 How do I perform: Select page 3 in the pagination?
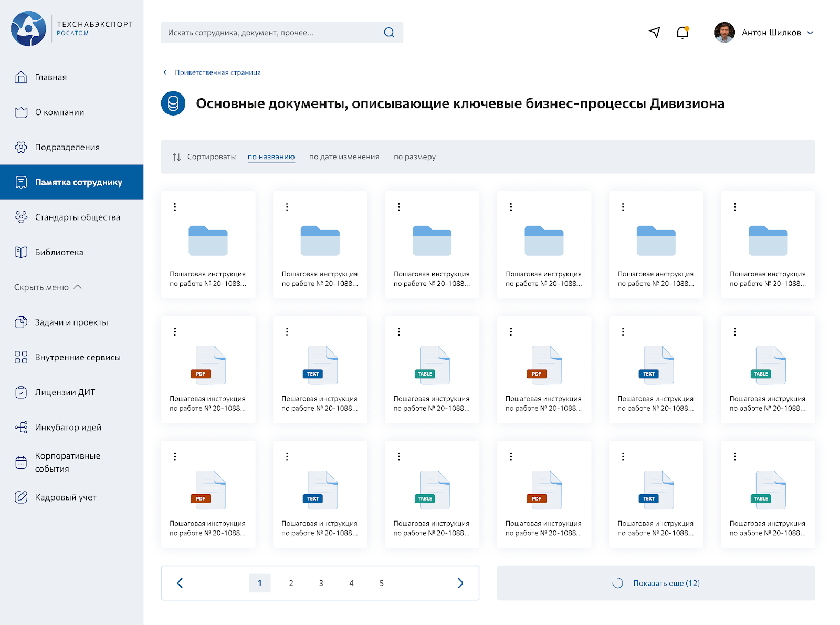[x=321, y=583]
